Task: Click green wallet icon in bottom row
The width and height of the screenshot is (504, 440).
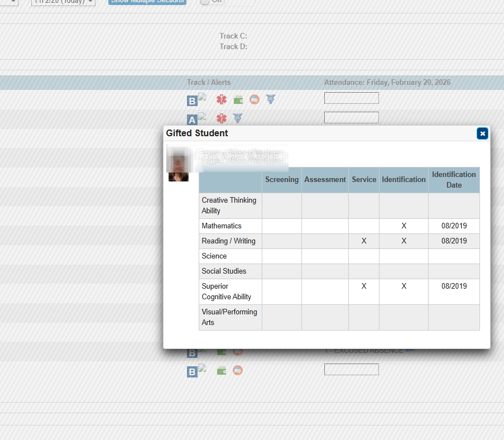Action: point(222,370)
